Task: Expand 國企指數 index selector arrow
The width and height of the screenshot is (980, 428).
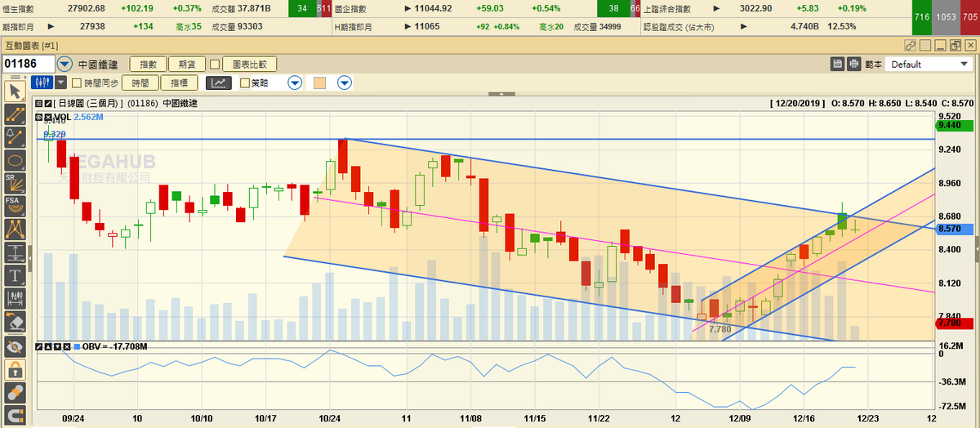Action: coord(408,8)
